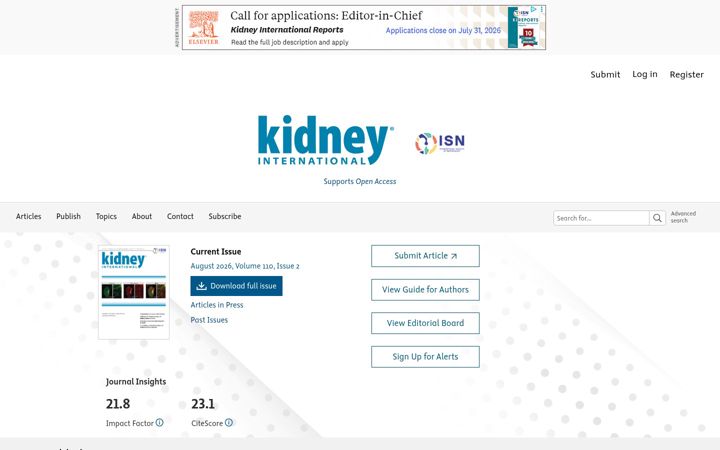720x450 pixels.
Task: Click the Journal Insights heading
Action: [136, 382]
